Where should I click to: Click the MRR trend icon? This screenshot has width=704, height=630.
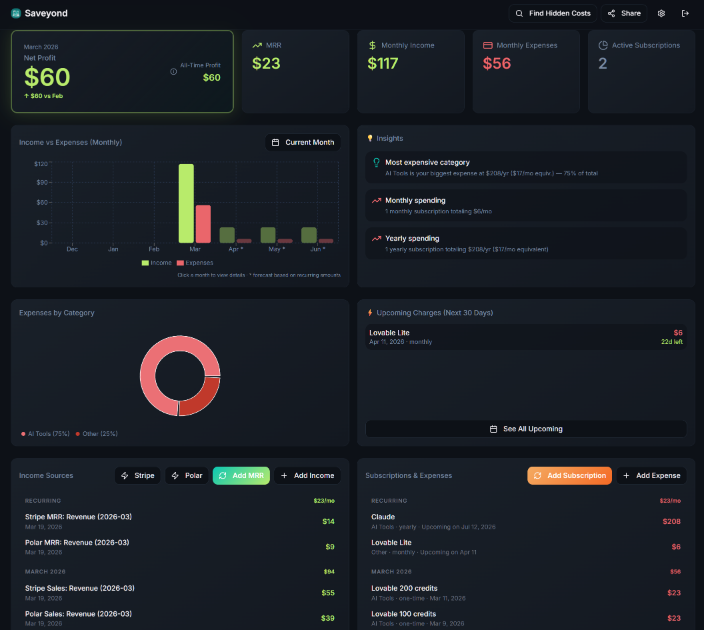pyautogui.click(x=257, y=45)
